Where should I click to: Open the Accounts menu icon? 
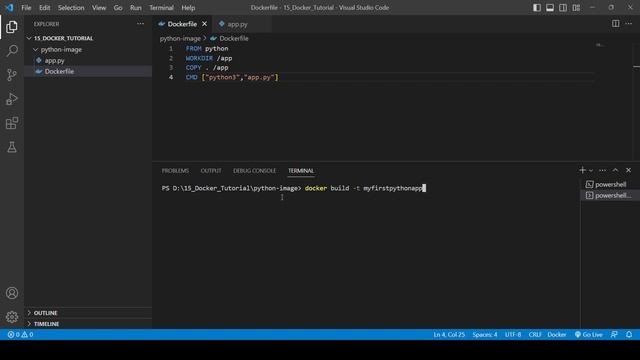12,293
